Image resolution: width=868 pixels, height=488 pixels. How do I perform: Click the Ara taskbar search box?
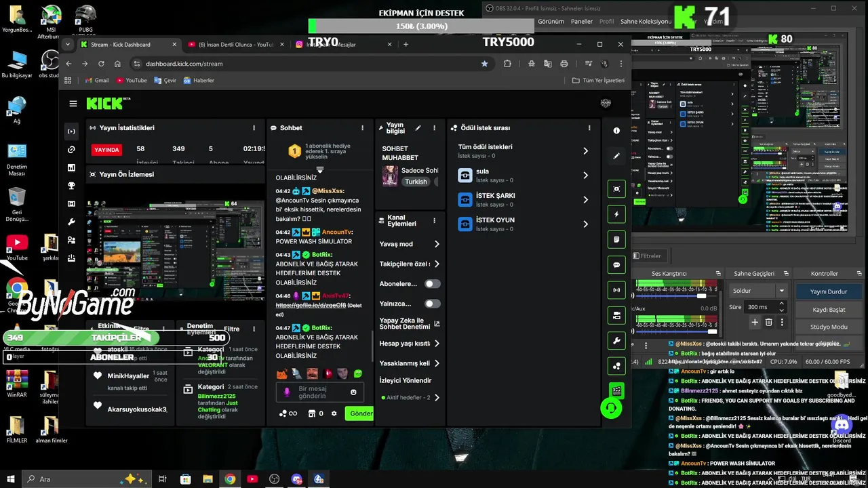coord(87,479)
